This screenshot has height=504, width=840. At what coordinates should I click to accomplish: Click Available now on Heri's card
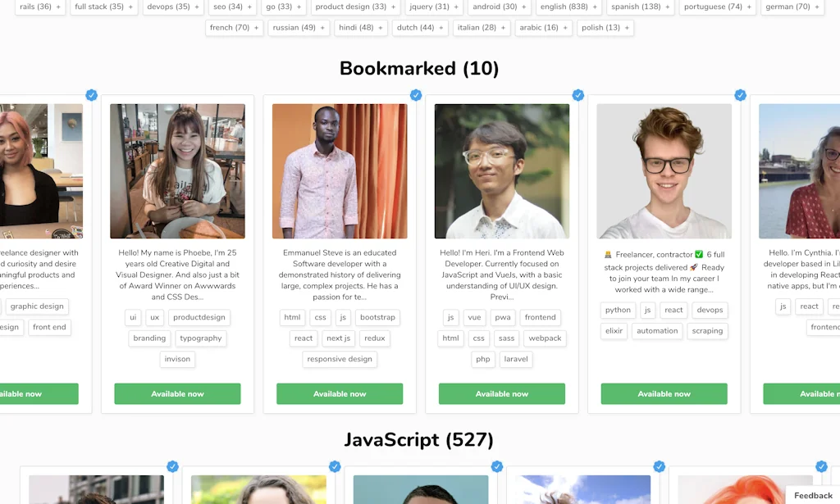pyautogui.click(x=502, y=393)
